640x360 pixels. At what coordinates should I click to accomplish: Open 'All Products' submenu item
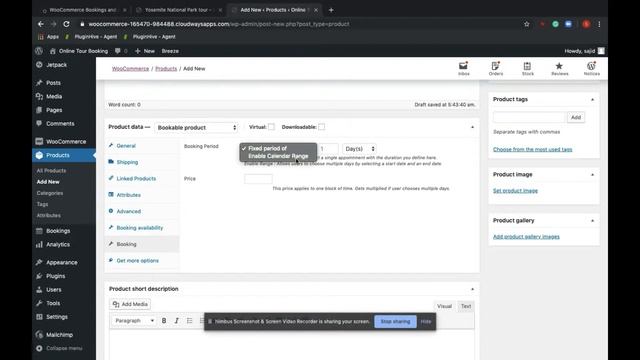[x=51, y=171]
